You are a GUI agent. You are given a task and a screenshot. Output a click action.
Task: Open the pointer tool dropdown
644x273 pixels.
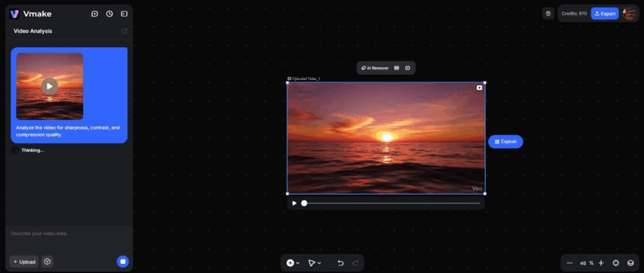click(x=314, y=263)
